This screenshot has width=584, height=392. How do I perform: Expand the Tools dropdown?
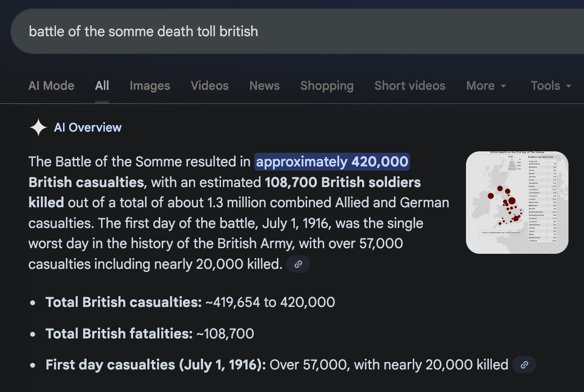[551, 86]
